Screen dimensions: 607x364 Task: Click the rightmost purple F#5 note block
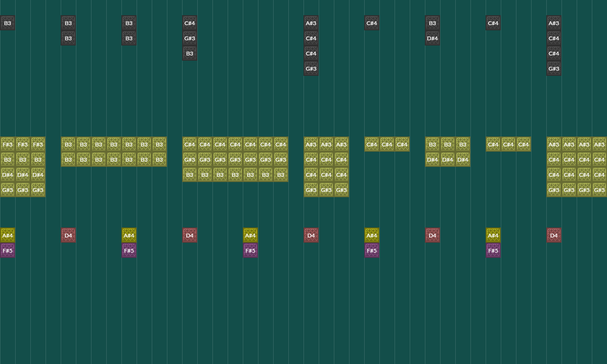point(493,251)
